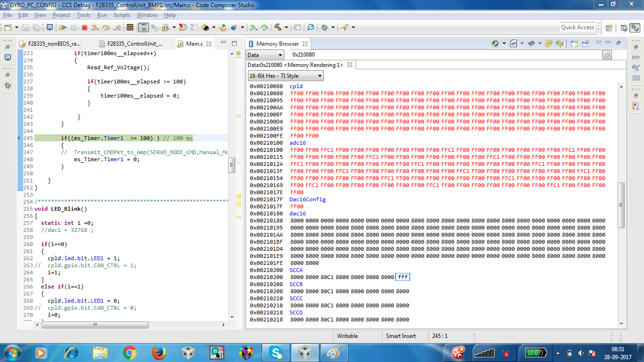Click the 'adc16' symbol label in memory view
Viewport: 644px width, 362px height.
tap(297, 143)
